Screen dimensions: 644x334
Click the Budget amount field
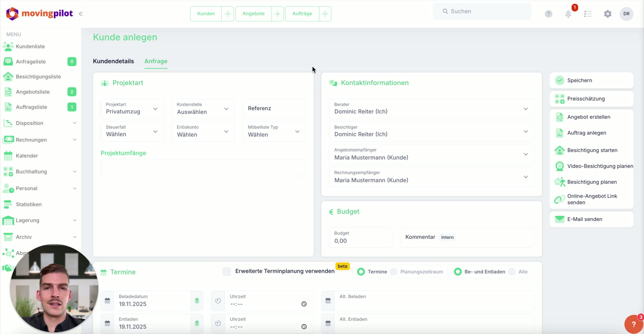(x=360, y=238)
